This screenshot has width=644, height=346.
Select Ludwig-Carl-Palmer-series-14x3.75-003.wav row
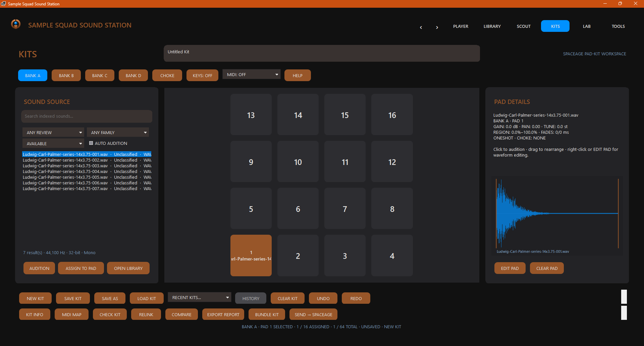click(x=87, y=166)
